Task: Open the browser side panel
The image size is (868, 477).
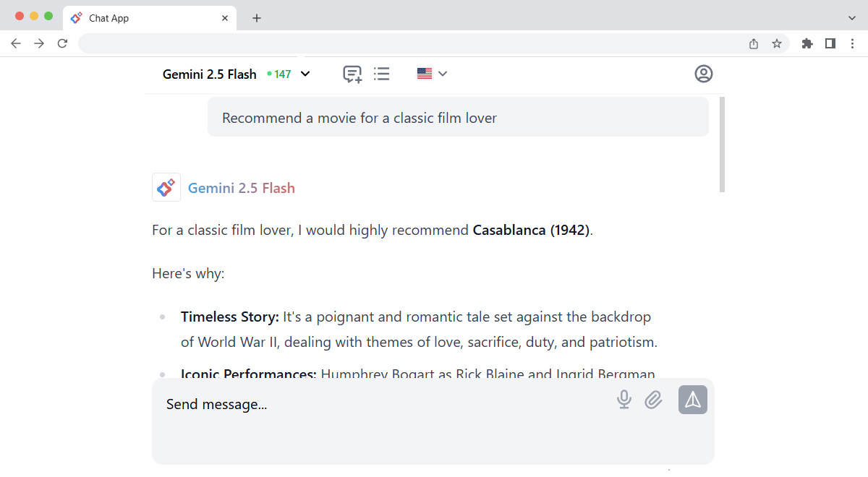Action: tap(830, 43)
